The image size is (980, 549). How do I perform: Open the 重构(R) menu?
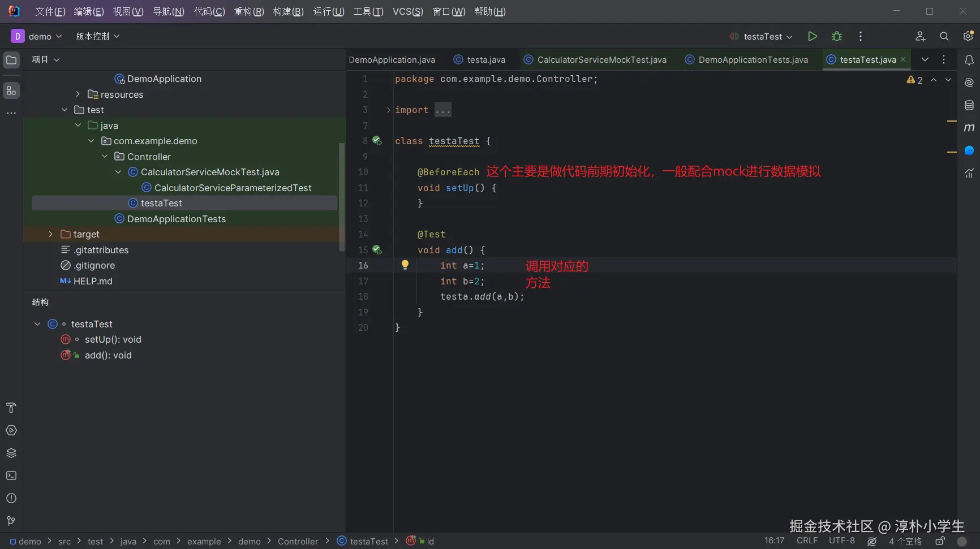[249, 11]
